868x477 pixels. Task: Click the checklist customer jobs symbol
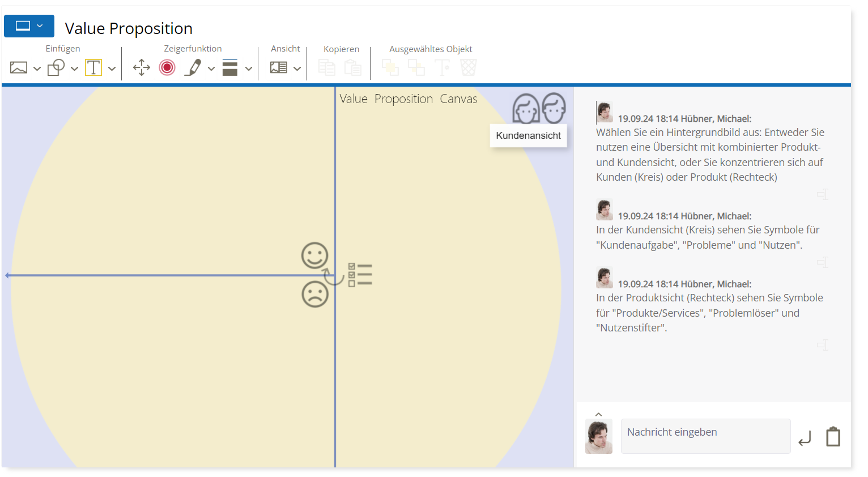[360, 275]
